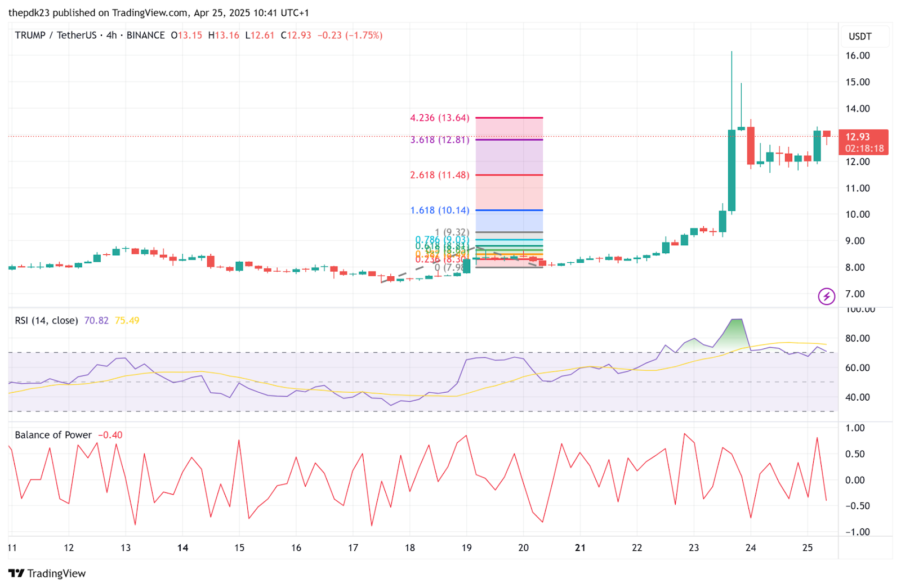Click the 14.00 price axis label
This screenshot has width=901, height=588.
pos(857,109)
